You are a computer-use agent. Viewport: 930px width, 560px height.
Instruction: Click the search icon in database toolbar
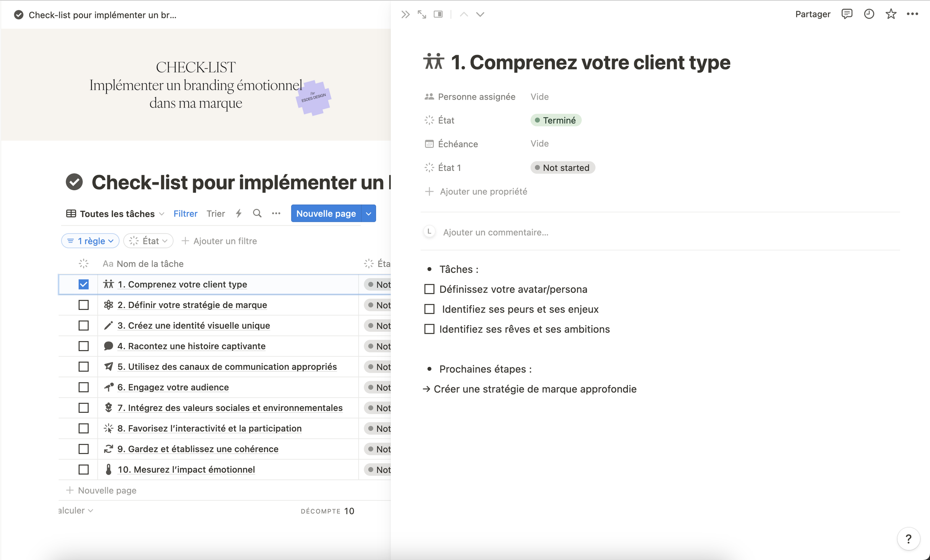(x=257, y=213)
